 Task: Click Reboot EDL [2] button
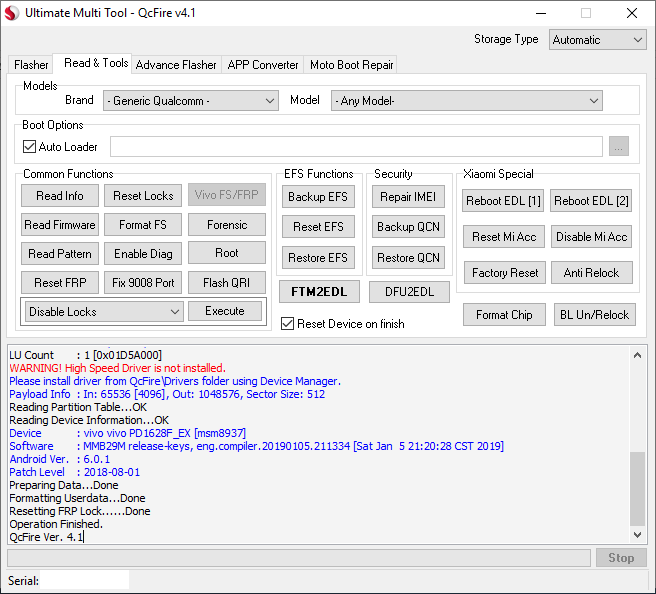tap(591, 201)
